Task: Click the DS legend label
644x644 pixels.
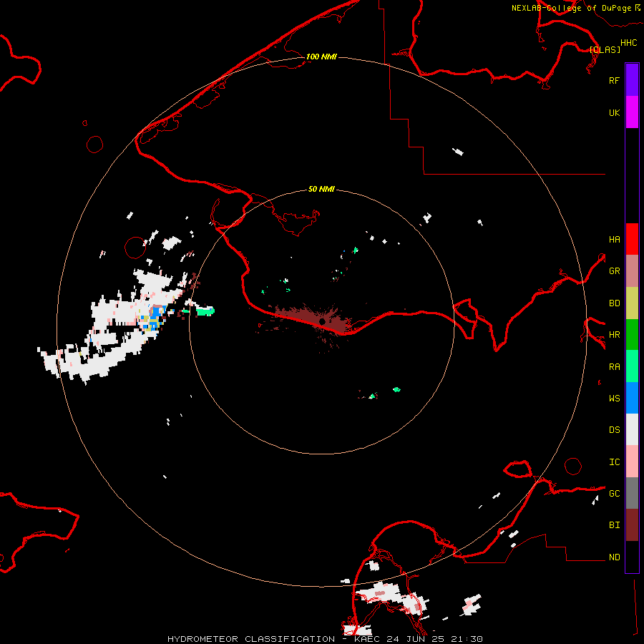Action: (614, 430)
